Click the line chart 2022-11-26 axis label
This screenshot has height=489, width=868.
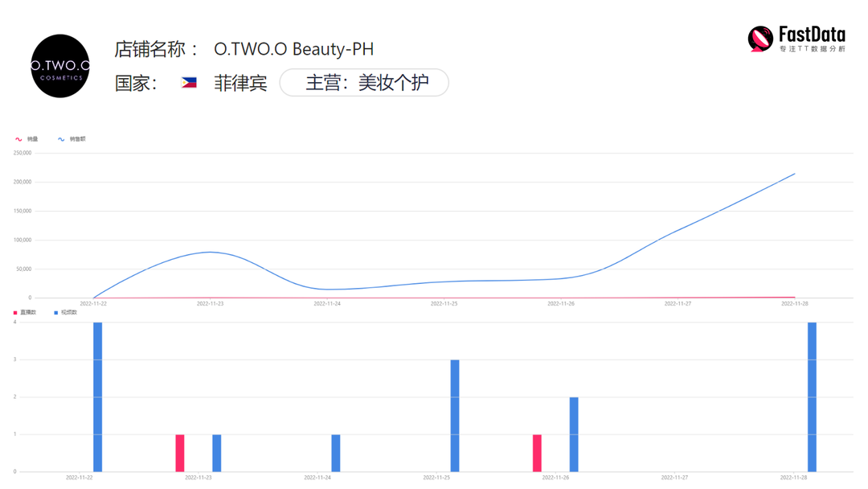click(x=561, y=303)
